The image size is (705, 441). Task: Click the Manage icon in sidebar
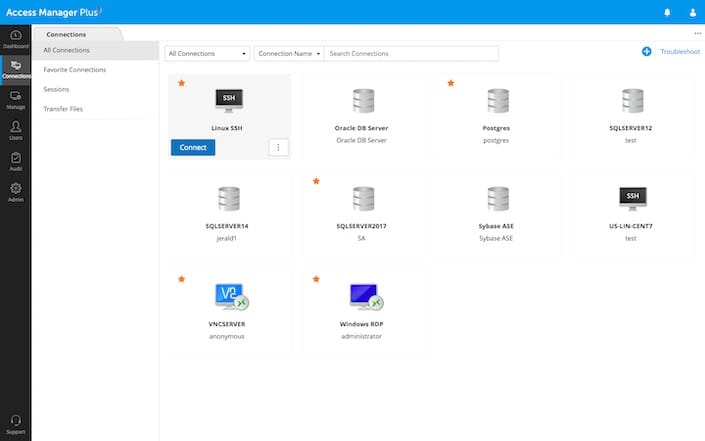point(15,99)
